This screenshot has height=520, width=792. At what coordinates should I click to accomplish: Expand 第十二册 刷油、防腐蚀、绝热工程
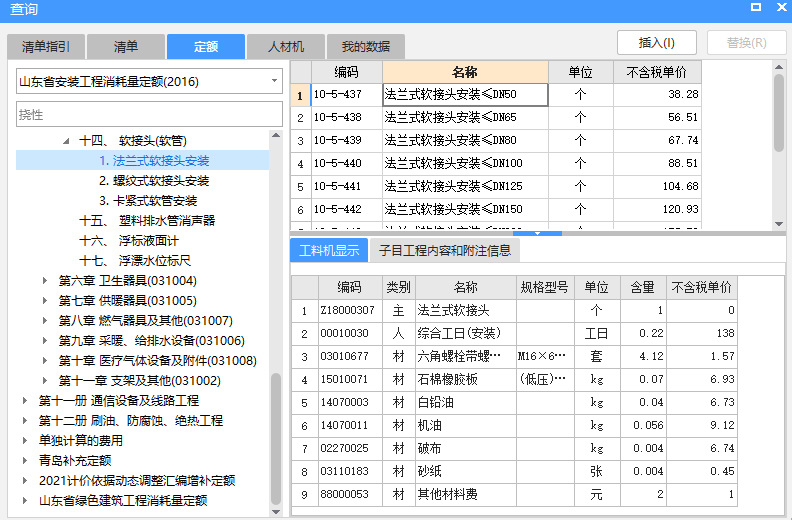(25, 420)
